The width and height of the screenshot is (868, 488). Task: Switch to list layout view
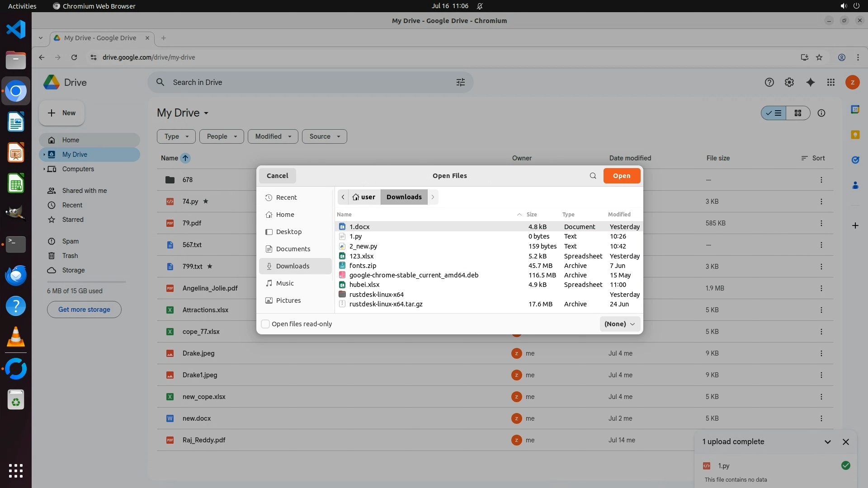click(774, 113)
